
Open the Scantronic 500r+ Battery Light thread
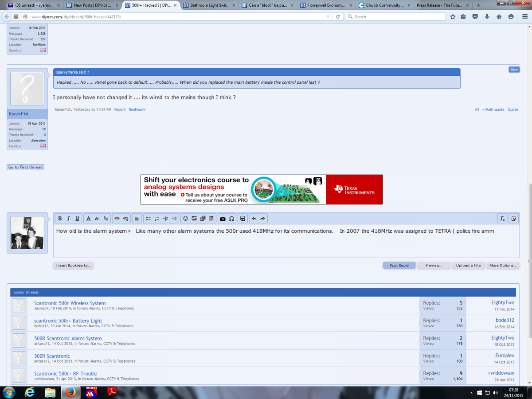click(x=68, y=321)
